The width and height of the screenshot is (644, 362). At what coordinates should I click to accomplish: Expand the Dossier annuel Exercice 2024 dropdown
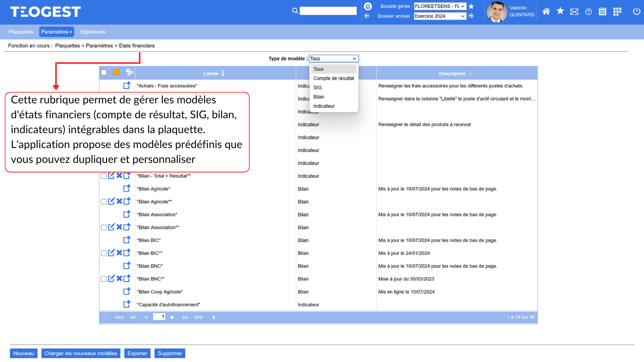[440, 16]
